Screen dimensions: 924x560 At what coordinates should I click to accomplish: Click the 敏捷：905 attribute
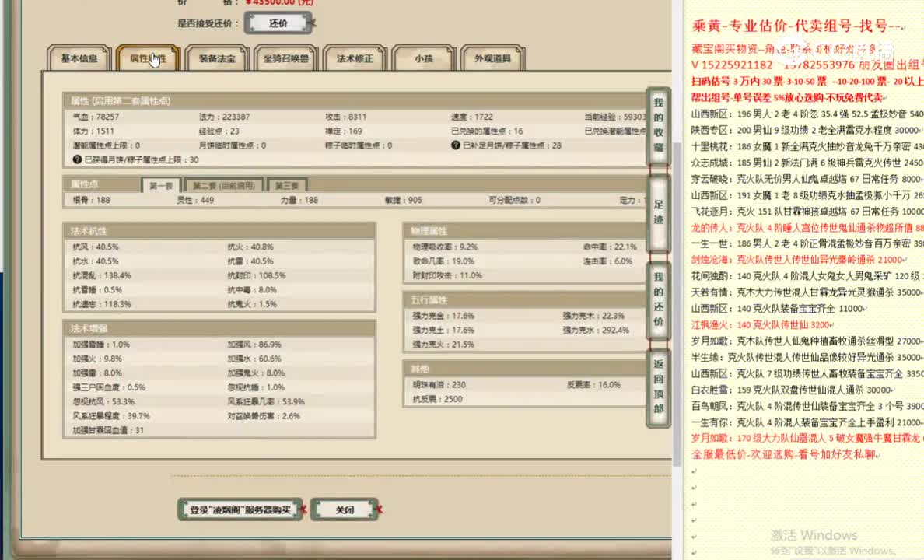click(403, 200)
